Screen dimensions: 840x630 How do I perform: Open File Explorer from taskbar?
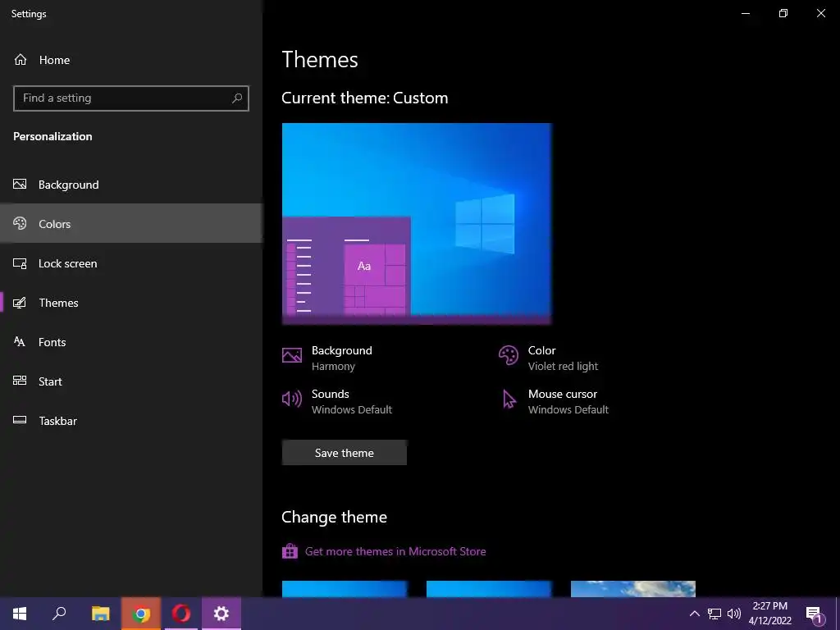pos(100,614)
